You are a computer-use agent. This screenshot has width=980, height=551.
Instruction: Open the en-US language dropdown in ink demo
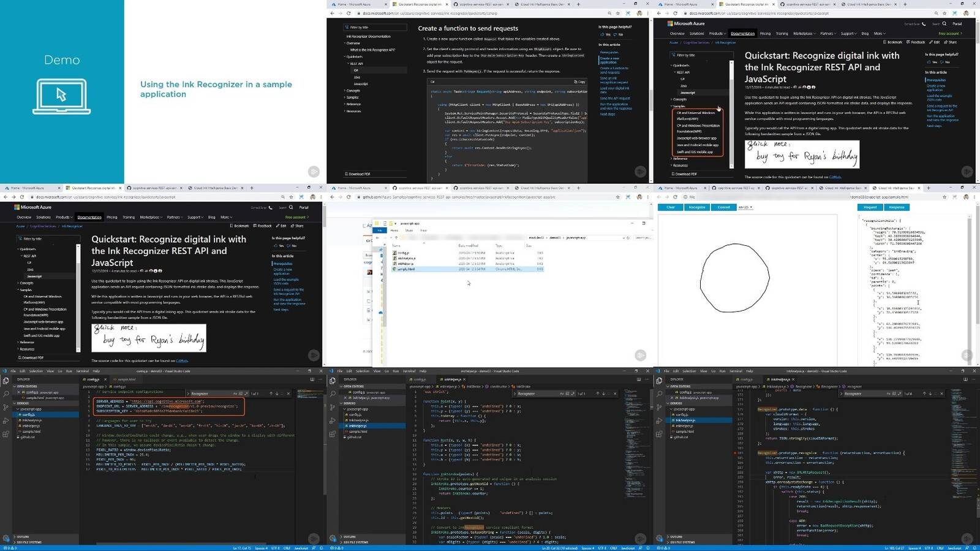click(x=745, y=207)
